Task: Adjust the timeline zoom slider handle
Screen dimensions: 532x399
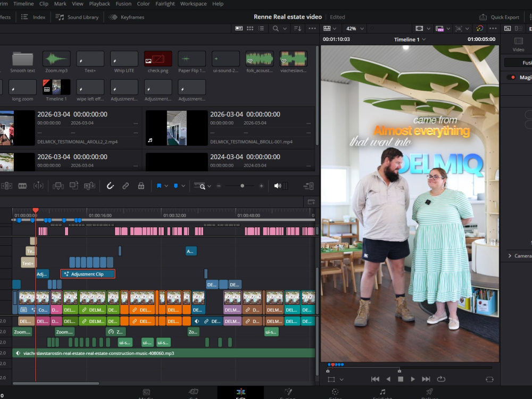Action: pos(242,186)
